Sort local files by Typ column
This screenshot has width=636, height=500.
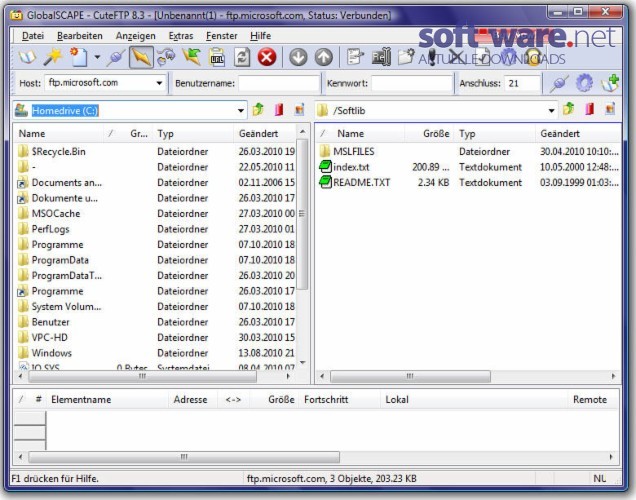click(194, 133)
